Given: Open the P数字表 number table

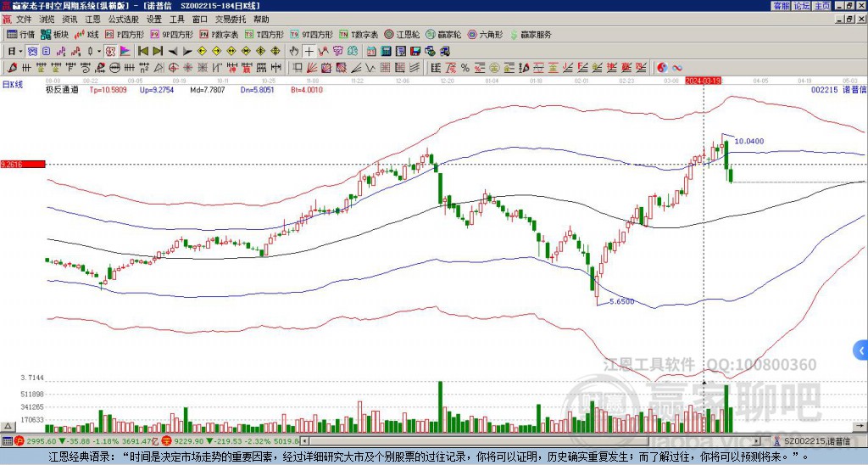Looking at the screenshot, I should [x=219, y=34].
